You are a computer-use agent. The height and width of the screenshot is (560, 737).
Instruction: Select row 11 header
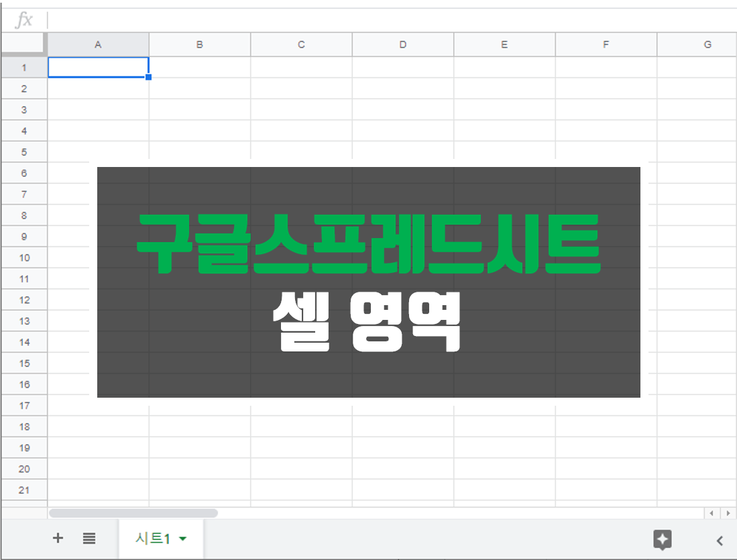coord(24,279)
